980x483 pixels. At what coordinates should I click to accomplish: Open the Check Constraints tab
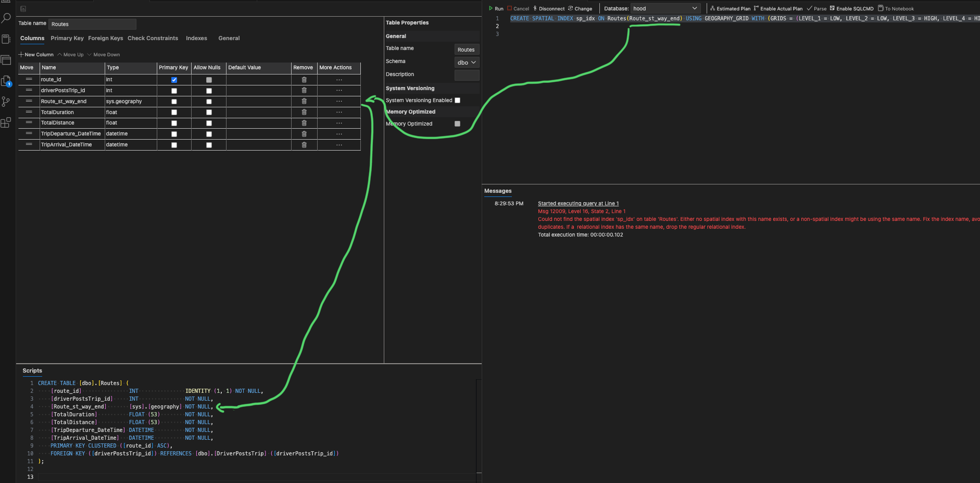click(x=153, y=38)
